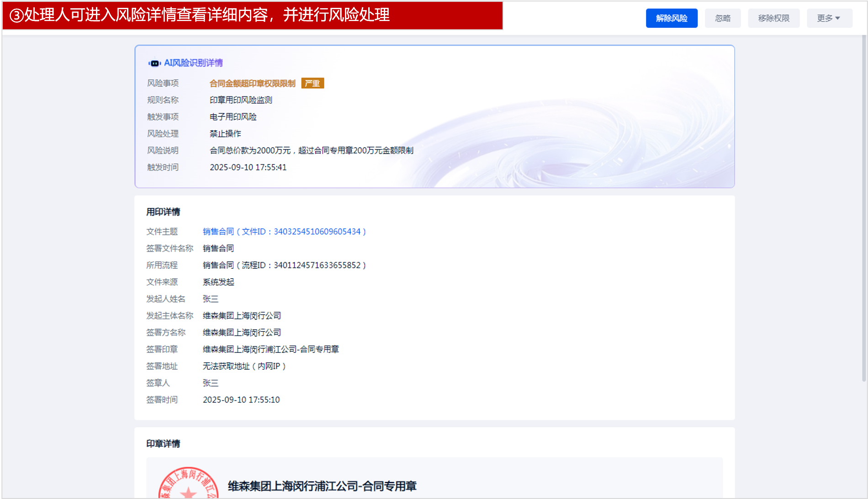Click the 用印详情 section heading
Viewport: 868px width, 499px height.
click(x=163, y=212)
